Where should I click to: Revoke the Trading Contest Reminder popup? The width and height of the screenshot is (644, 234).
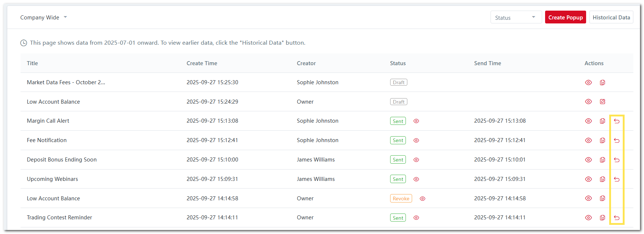pos(617,218)
